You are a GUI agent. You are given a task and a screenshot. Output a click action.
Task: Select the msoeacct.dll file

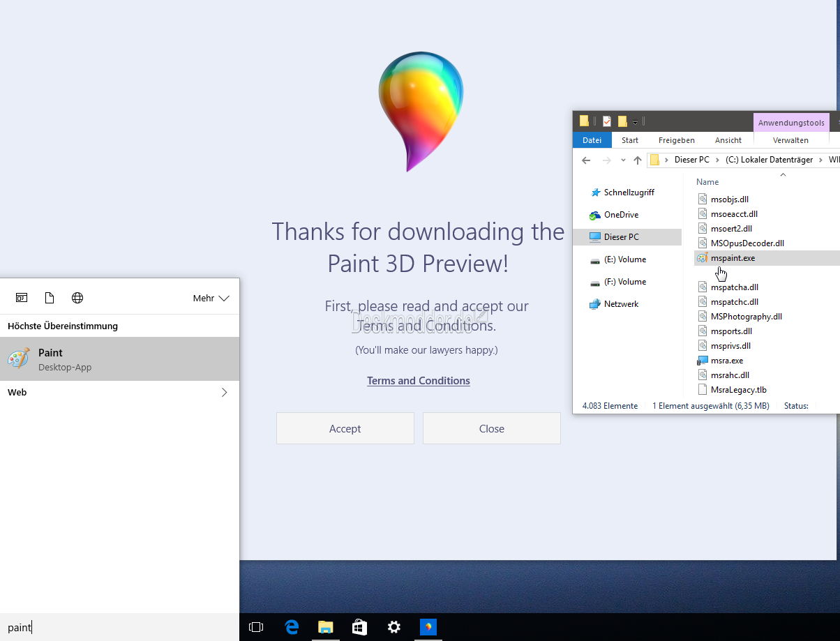click(x=734, y=214)
